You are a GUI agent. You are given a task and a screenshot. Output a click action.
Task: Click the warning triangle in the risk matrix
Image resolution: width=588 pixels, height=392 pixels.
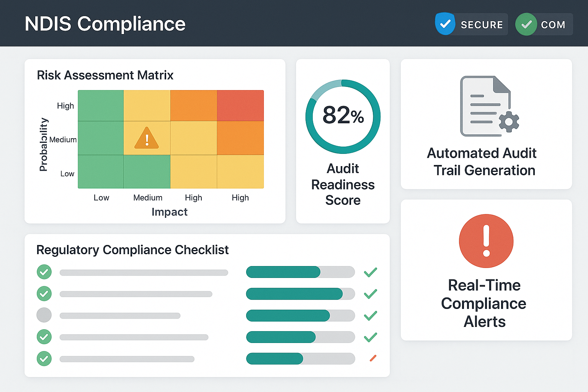pos(147,138)
